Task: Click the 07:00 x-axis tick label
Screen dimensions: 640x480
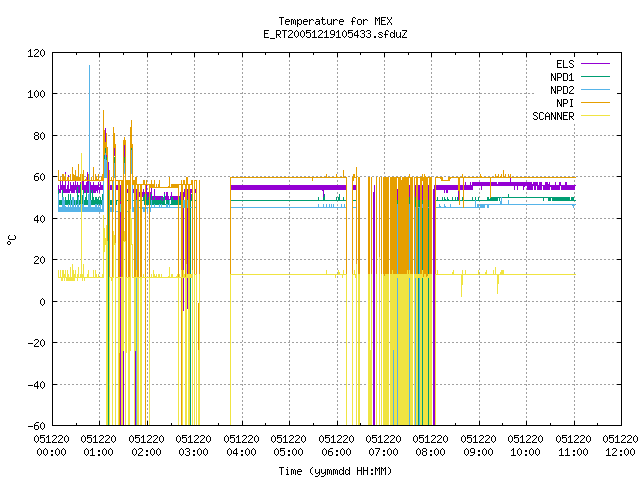Action: pos(383,452)
